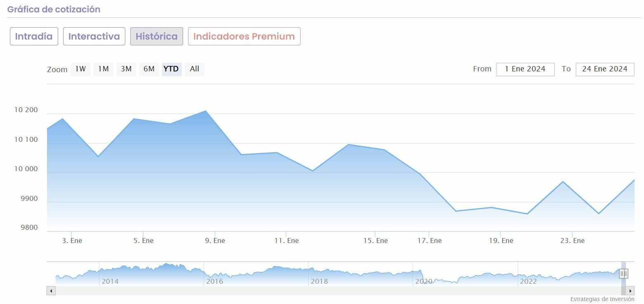Open Indicadores Premium
The height and width of the screenshot is (304, 644).
244,36
